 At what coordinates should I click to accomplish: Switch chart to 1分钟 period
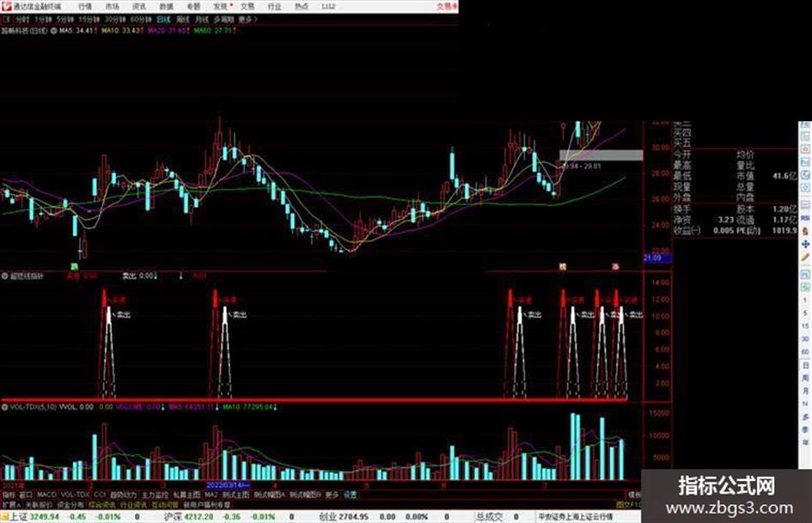tap(43, 19)
